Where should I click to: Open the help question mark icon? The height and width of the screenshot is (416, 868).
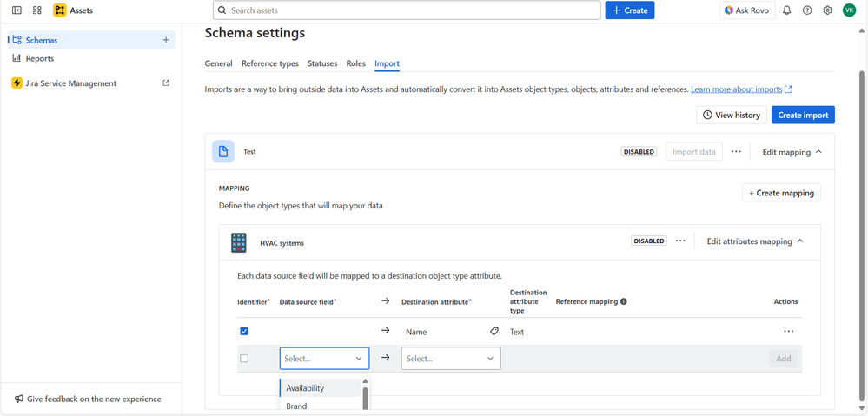click(807, 10)
